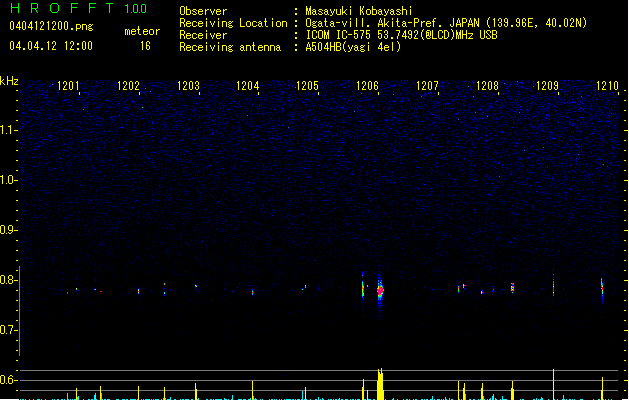Click the Receiving Location label
Viewport: 629px width, 400px height.
pos(233,23)
